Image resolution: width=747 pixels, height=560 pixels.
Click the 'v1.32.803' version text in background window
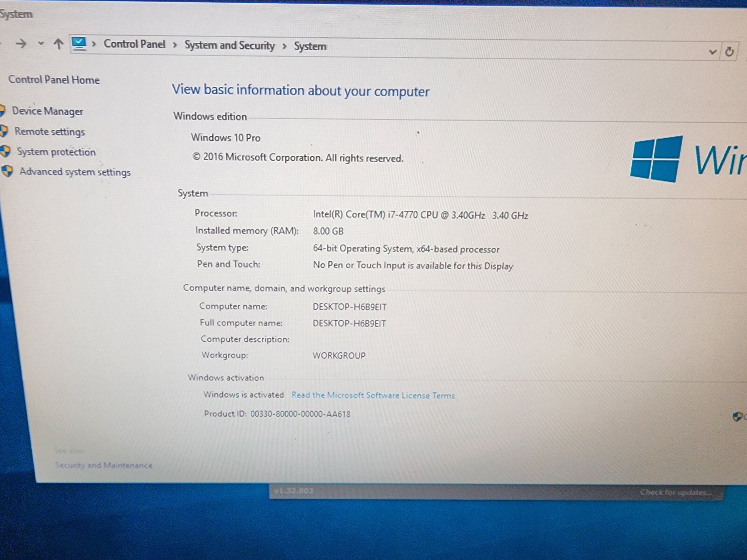coord(294,491)
